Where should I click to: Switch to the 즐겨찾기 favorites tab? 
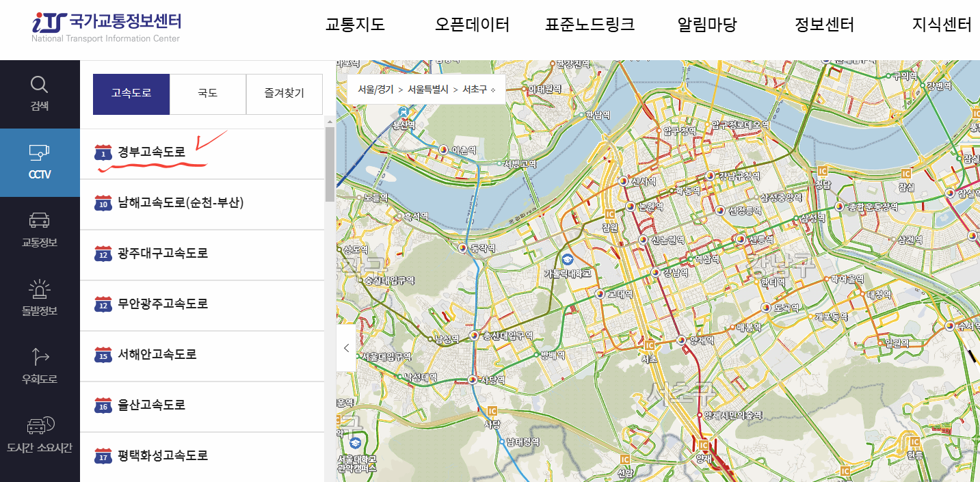(284, 94)
